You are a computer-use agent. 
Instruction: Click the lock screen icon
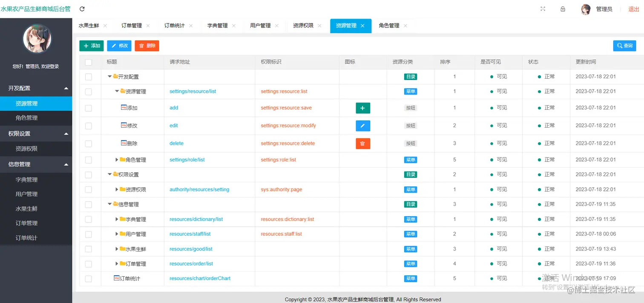click(563, 9)
